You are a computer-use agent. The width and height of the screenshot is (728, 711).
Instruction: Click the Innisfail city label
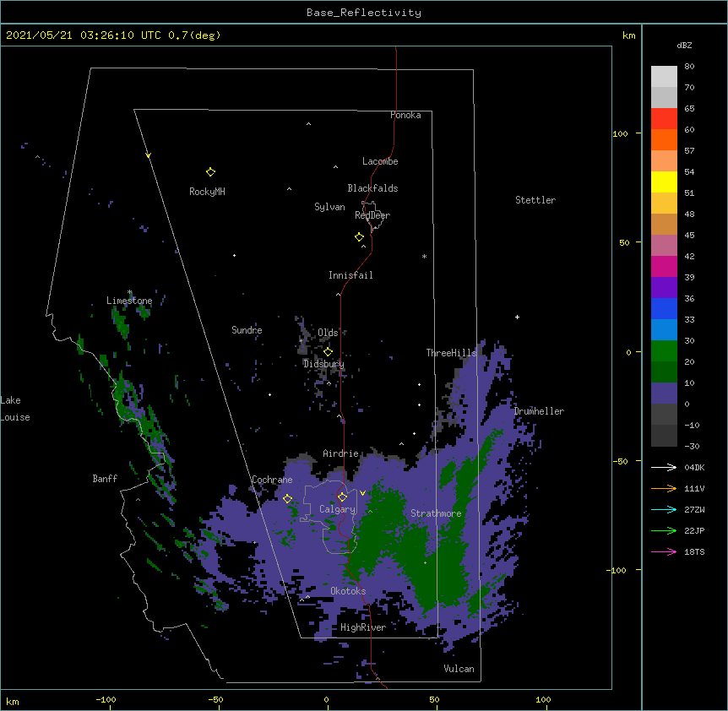pos(350,275)
